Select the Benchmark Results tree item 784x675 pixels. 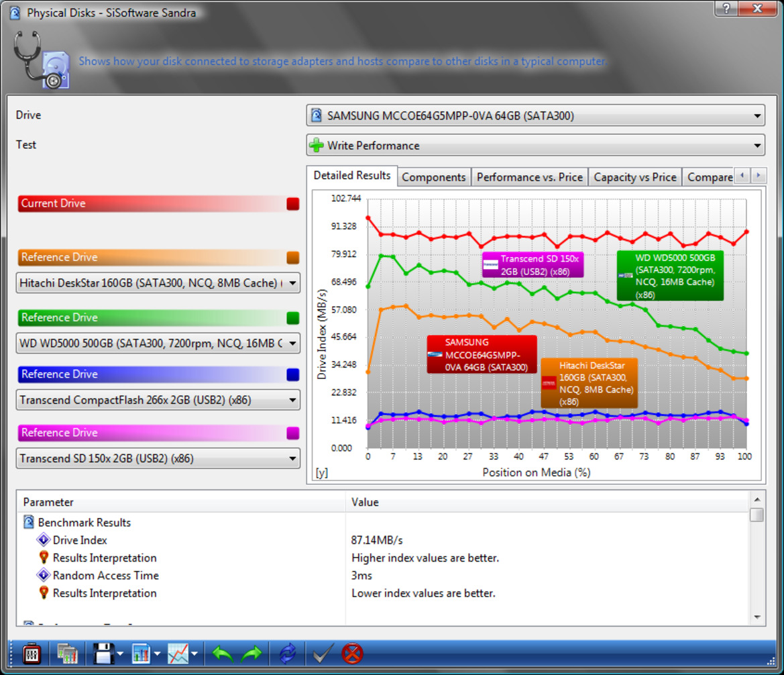(x=84, y=523)
